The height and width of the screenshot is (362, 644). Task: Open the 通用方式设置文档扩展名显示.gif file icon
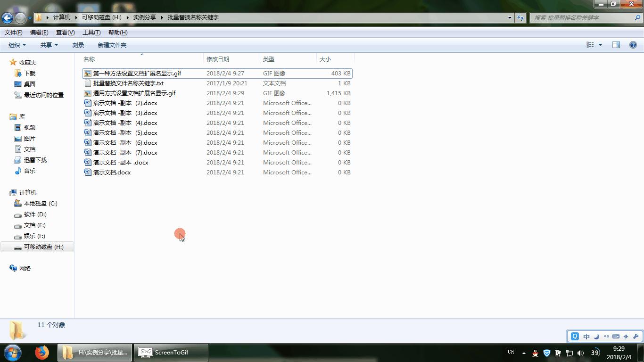(87, 93)
